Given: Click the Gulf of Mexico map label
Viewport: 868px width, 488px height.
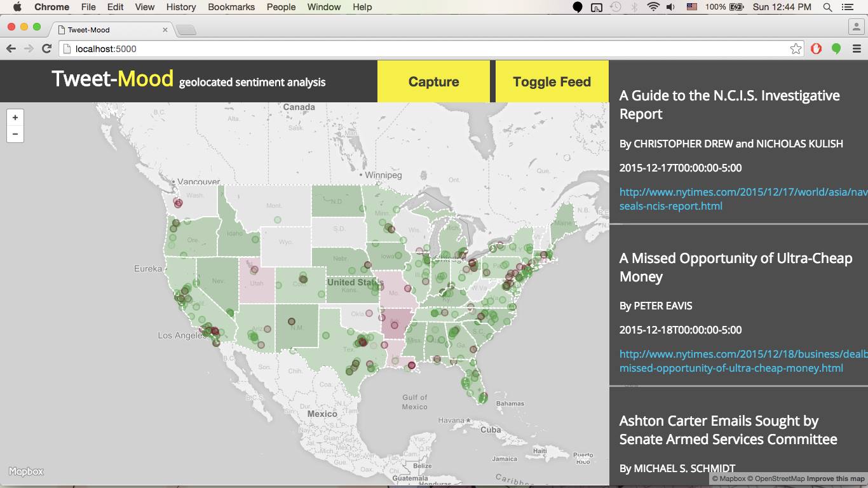Looking at the screenshot, I should tap(415, 402).
